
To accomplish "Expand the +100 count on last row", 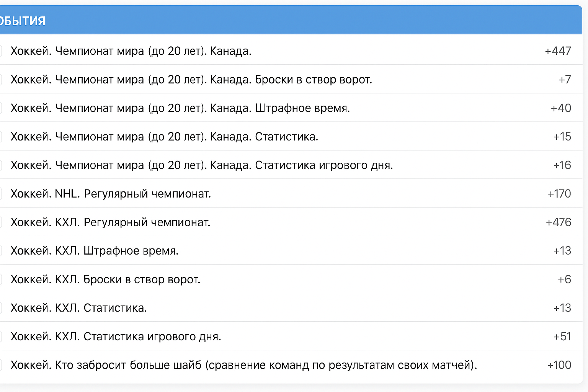I will click(x=559, y=365).
